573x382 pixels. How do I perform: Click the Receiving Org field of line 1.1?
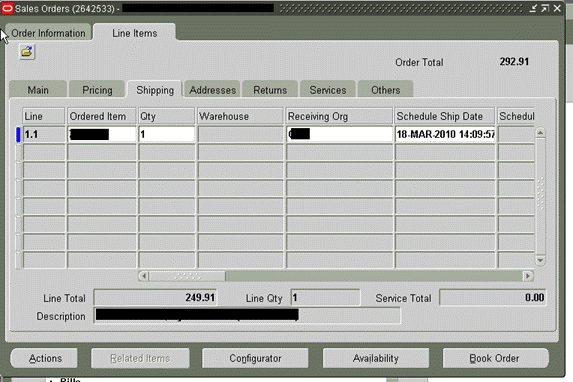click(x=339, y=134)
